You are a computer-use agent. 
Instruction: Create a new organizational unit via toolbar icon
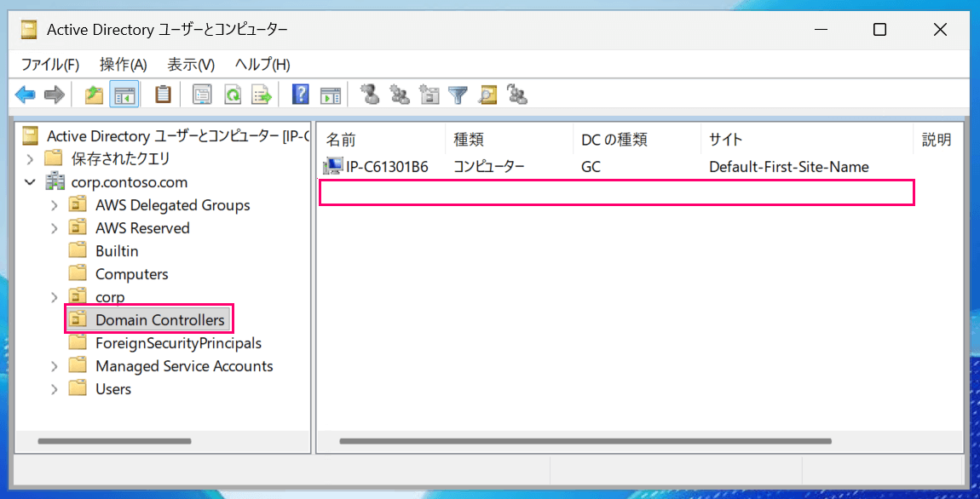[429, 95]
